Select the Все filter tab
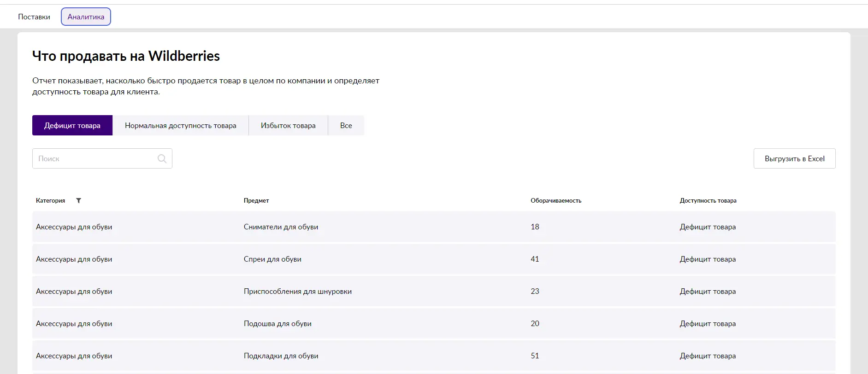Image resolution: width=868 pixels, height=374 pixels. [x=346, y=125]
